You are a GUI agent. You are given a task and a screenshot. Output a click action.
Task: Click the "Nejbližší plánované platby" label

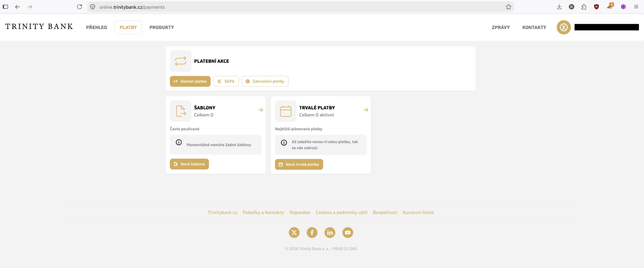click(299, 129)
